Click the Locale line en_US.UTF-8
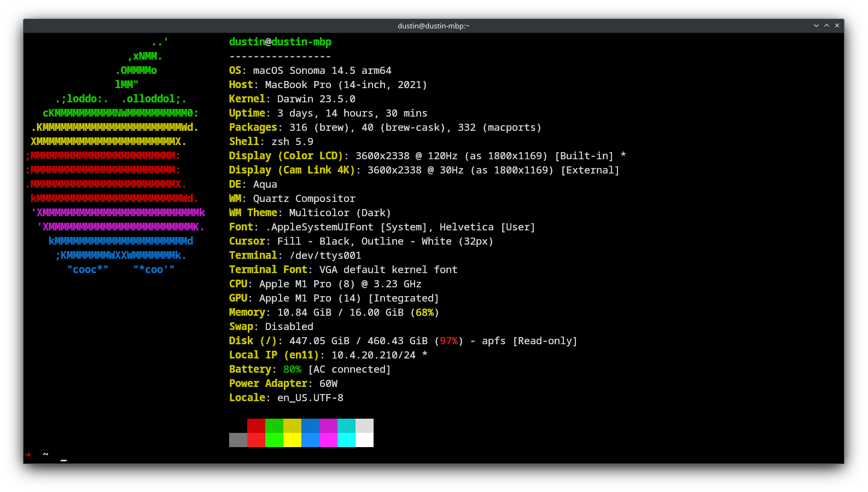Screen dimensions: 868x492 [x=286, y=398]
